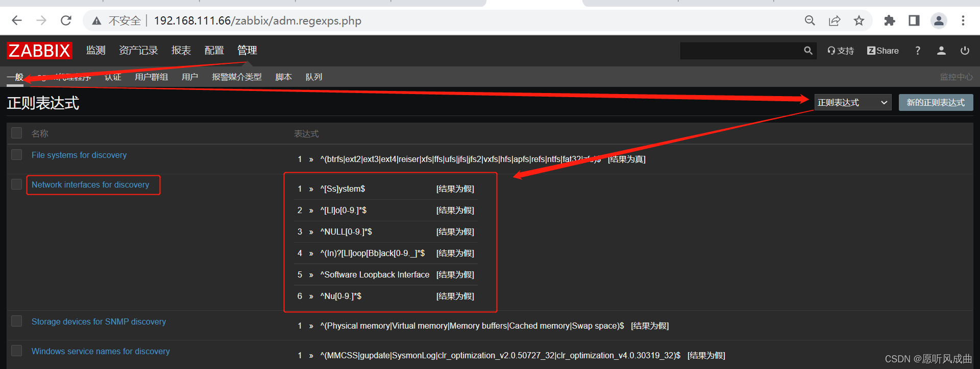
Task: Check the File systems for discovery checkbox
Action: (x=17, y=154)
